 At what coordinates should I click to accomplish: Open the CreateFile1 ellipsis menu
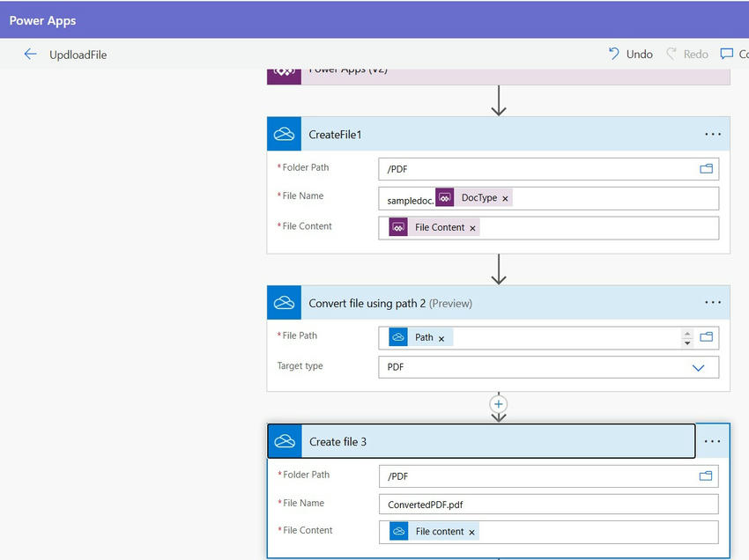coord(712,135)
